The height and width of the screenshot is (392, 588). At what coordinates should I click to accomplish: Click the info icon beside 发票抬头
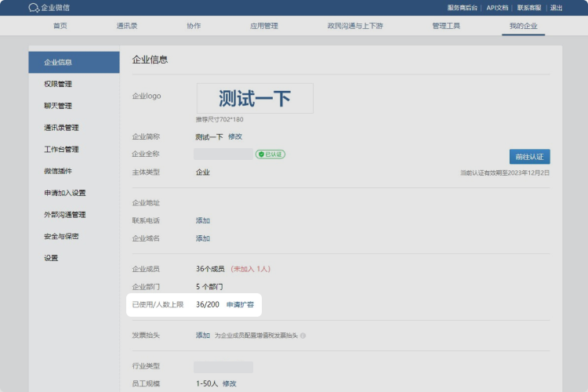point(303,336)
